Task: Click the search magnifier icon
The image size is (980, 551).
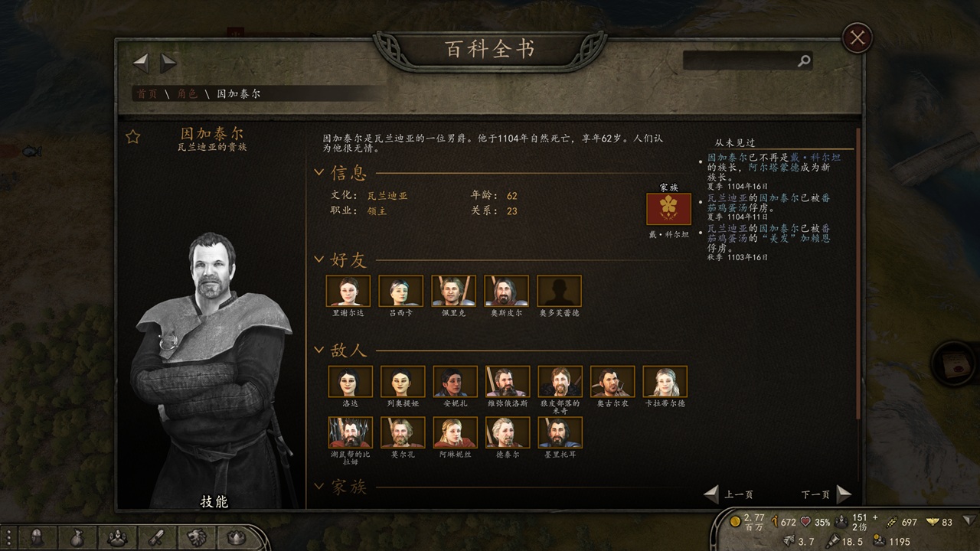Action: point(803,60)
